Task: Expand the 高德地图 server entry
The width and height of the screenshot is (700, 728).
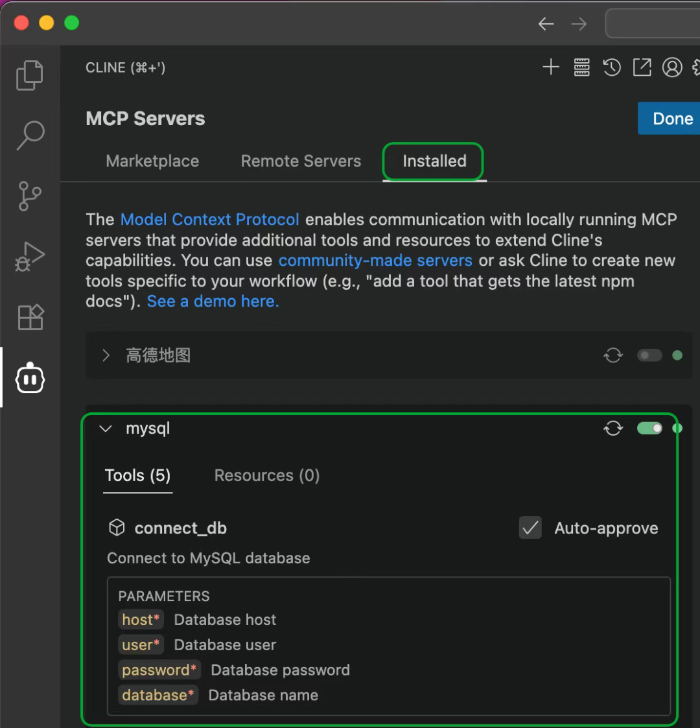Action: [106, 355]
